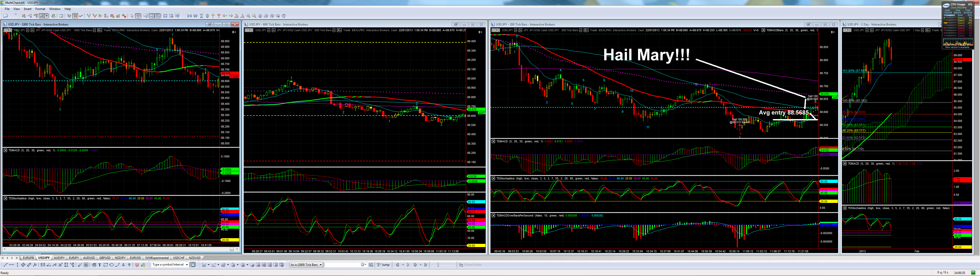Toggle TDStochastics status box in 1 Day chart
The image size is (980, 276).
(845, 208)
